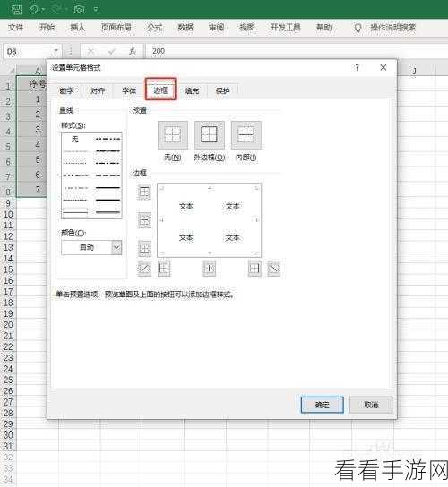The image size is (448, 487).
Task: Switch to the 页面布局 ribbon tab
Action: [x=116, y=28]
